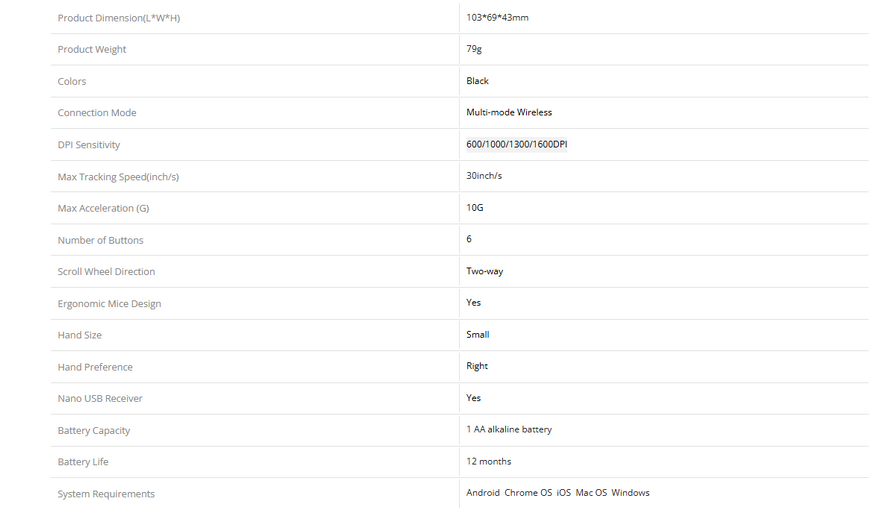Click Yes beside Nano USB Receiver
876x508 pixels.
(x=473, y=398)
